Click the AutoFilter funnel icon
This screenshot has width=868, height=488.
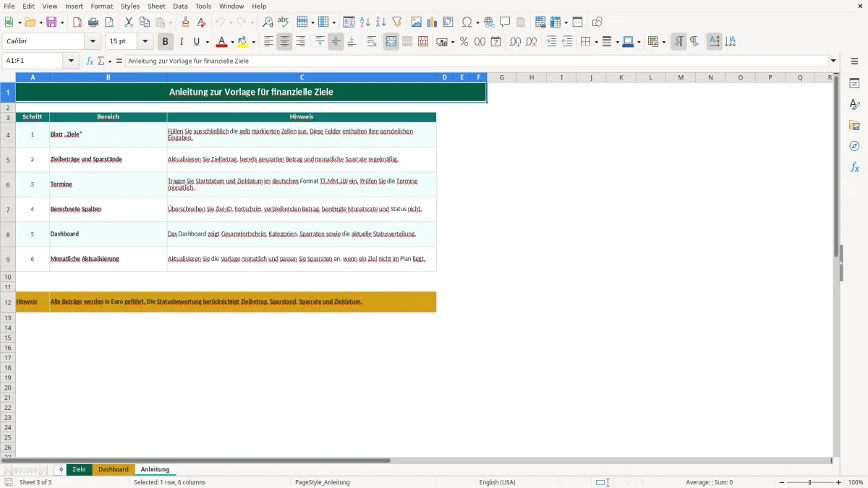[397, 22]
